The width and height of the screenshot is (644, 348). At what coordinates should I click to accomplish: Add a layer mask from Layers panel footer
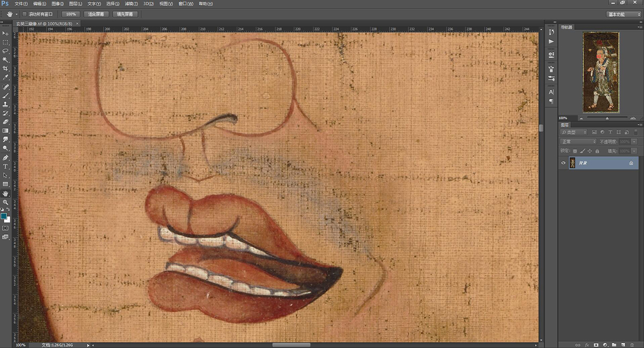click(596, 344)
